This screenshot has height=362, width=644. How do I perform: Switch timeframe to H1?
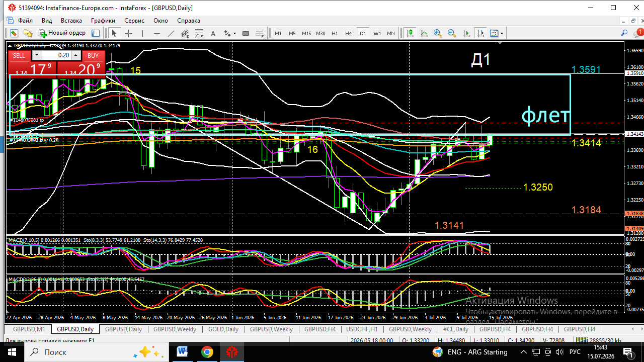(335, 33)
